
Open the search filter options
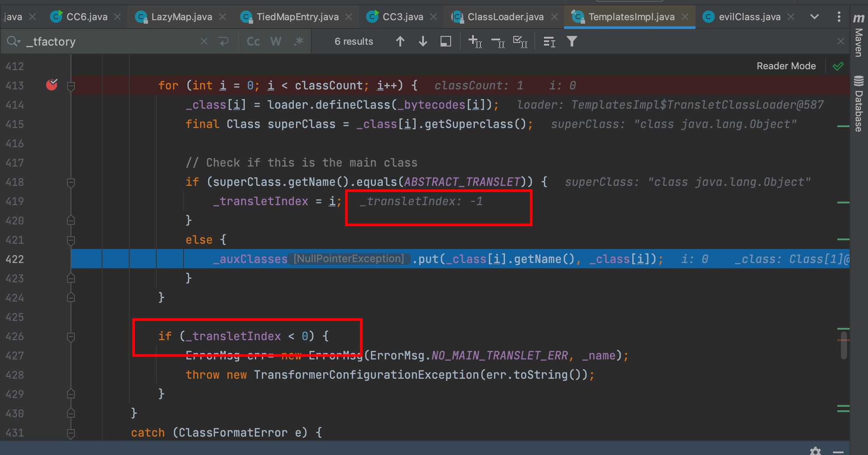[x=572, y=42]
